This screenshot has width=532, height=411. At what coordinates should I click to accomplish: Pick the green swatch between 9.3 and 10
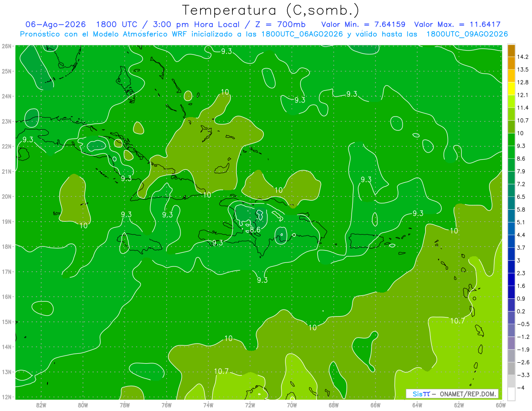(x=511, y=139)
